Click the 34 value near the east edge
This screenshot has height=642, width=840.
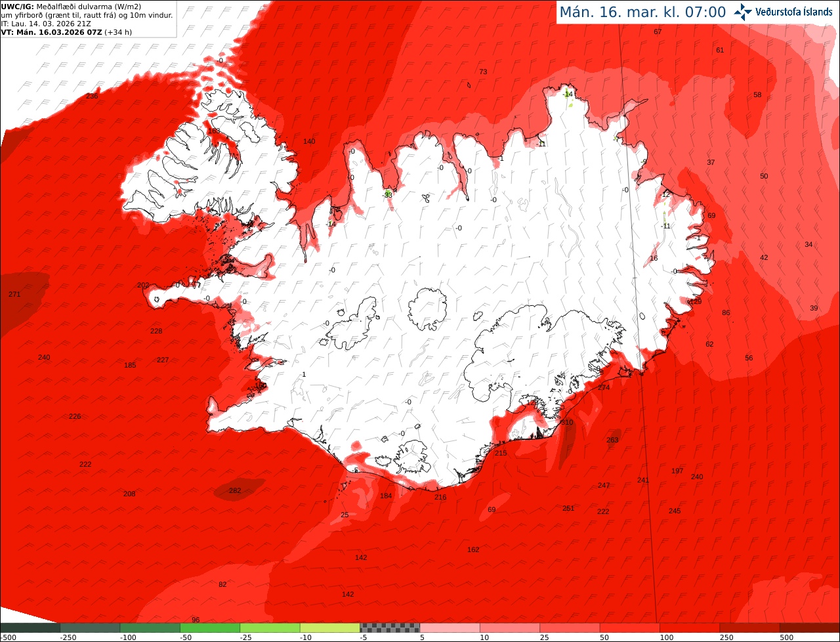[x=808, y=245]
